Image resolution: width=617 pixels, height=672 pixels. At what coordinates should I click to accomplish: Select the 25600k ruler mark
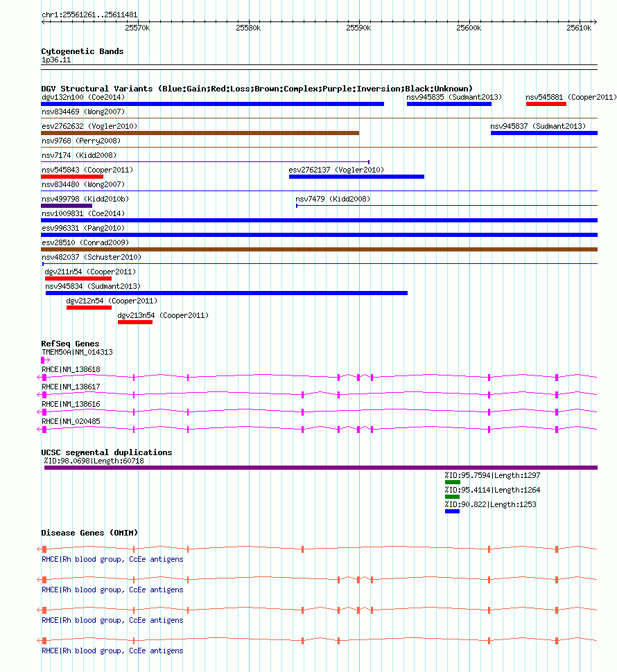coord(469,28)
